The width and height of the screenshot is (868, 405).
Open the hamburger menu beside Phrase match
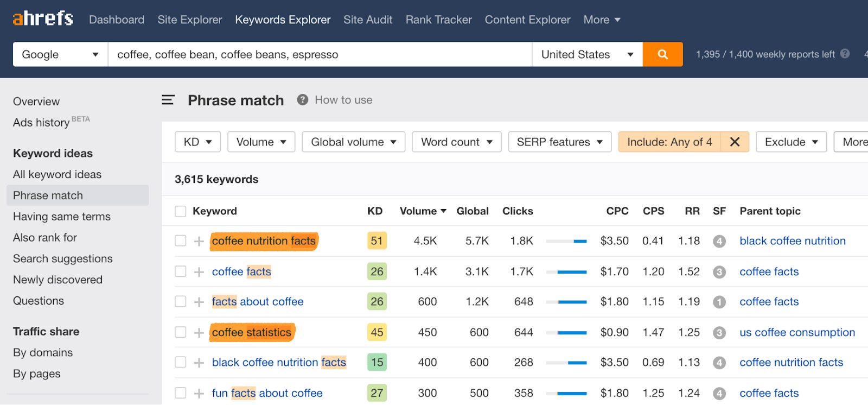[168, 100]
